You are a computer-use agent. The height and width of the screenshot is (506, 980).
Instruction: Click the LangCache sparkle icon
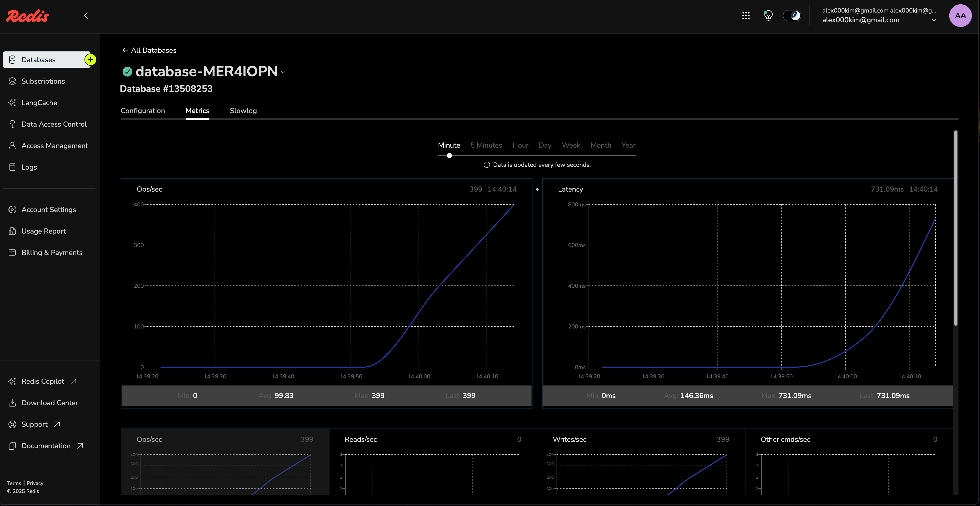point(12,103)
